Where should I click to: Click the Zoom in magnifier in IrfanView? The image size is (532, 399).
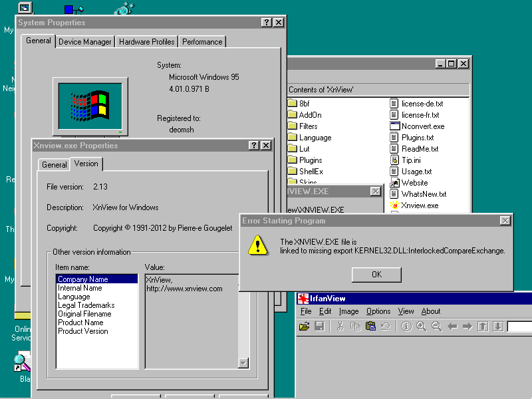[x=422, y=327]
